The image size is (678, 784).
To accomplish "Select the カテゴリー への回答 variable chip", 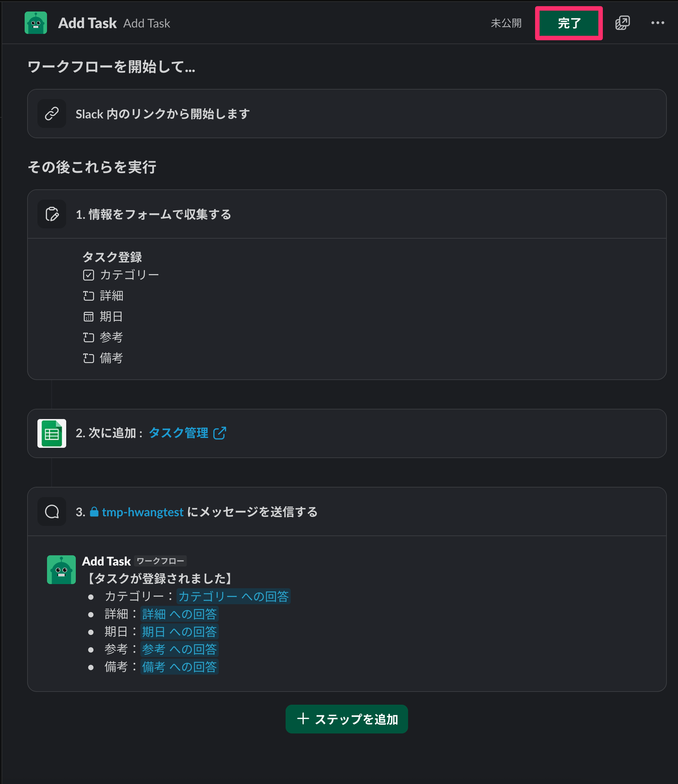I will point(233,597).
